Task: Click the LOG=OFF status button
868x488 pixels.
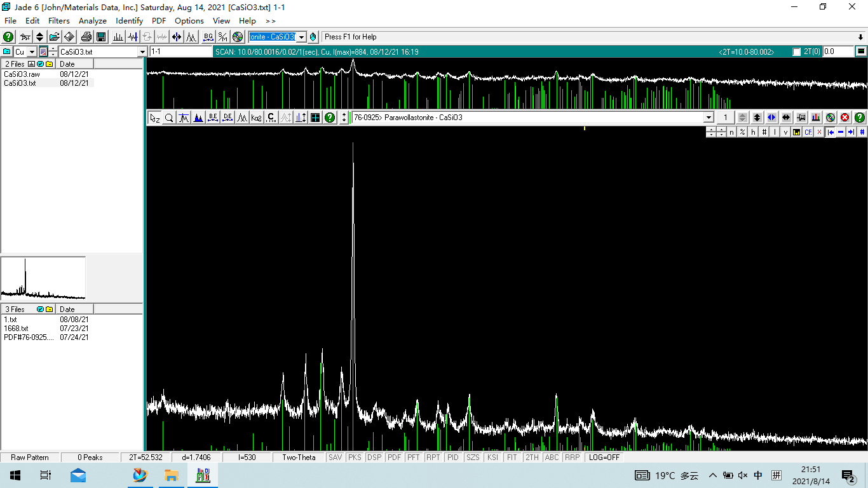Action: pos(604,457)
